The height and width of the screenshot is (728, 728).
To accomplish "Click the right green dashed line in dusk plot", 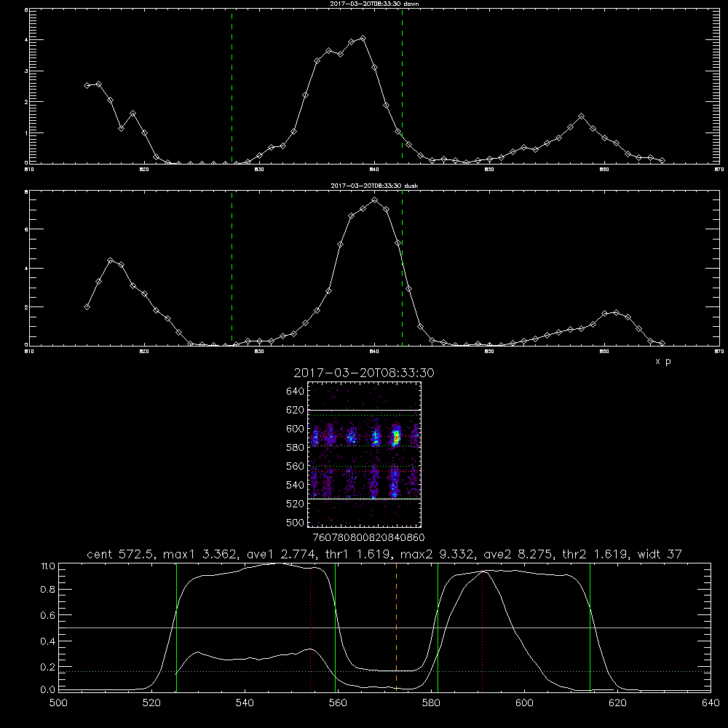I will coord(402,268).
